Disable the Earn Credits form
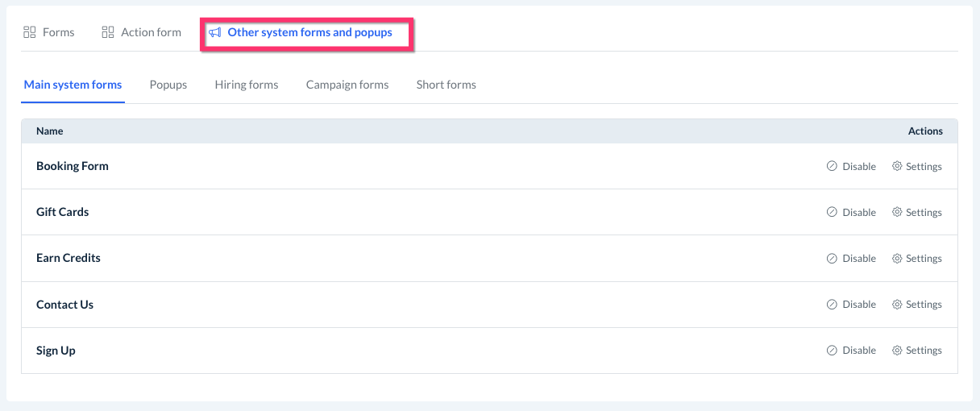Image resolution: width=980 pixels, height=411 pixels. click(858, 259)
